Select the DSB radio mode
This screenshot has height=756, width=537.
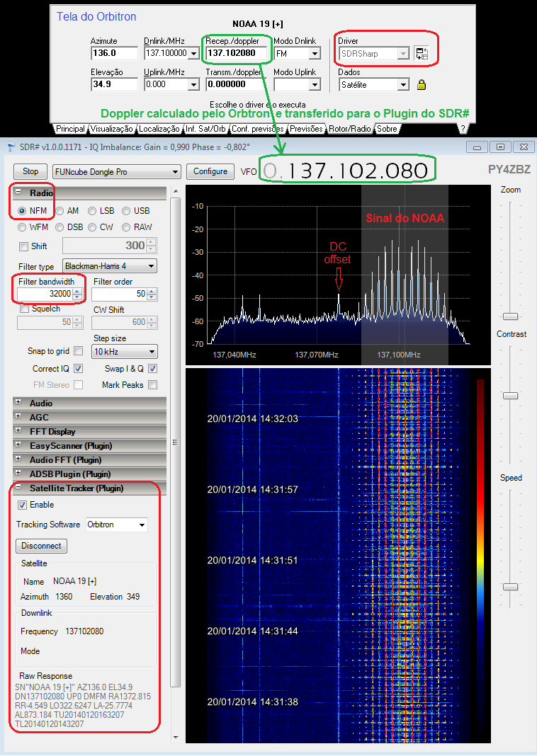click(x=60, y=227)
